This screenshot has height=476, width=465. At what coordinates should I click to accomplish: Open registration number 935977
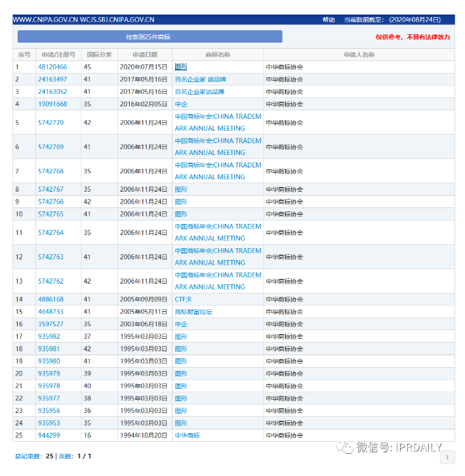click(x=49, y=399)
